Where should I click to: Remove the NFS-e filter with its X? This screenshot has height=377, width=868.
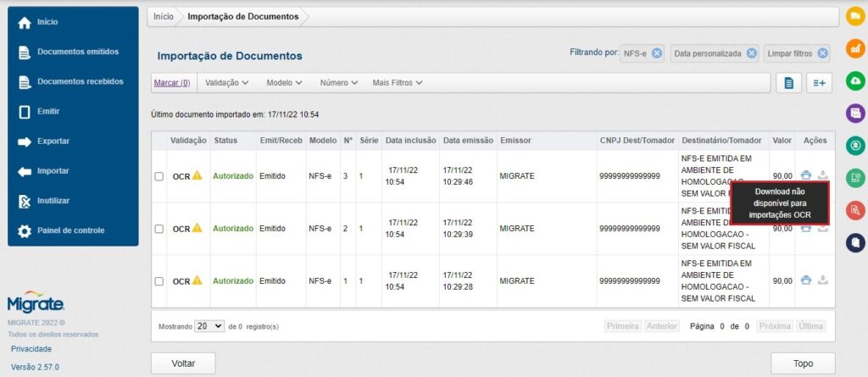tap(657, 53)
